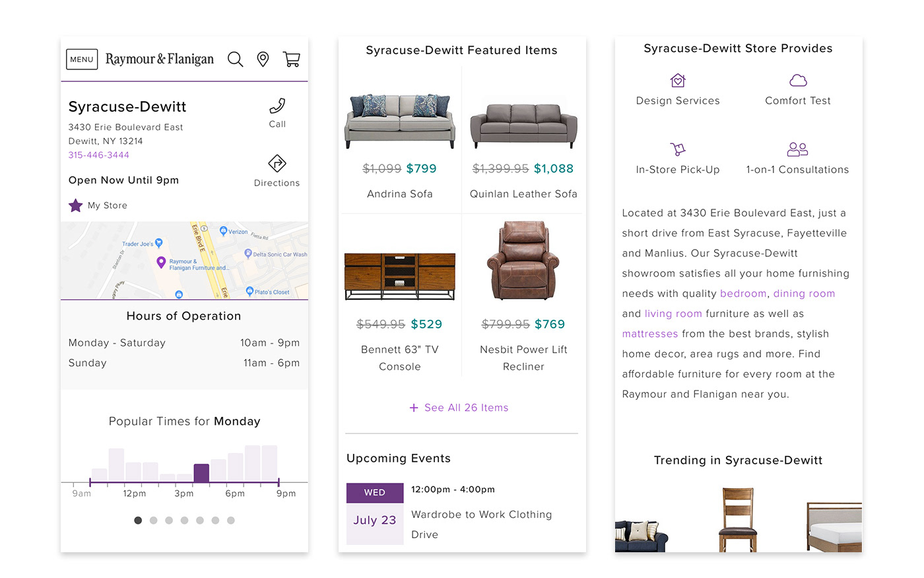Select the sixth popular-times day dot
Screen dimensions: 924x578
coord(215,521)
